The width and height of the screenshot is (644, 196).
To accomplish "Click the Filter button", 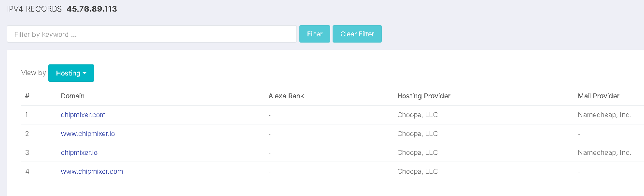I will [315, 34].
